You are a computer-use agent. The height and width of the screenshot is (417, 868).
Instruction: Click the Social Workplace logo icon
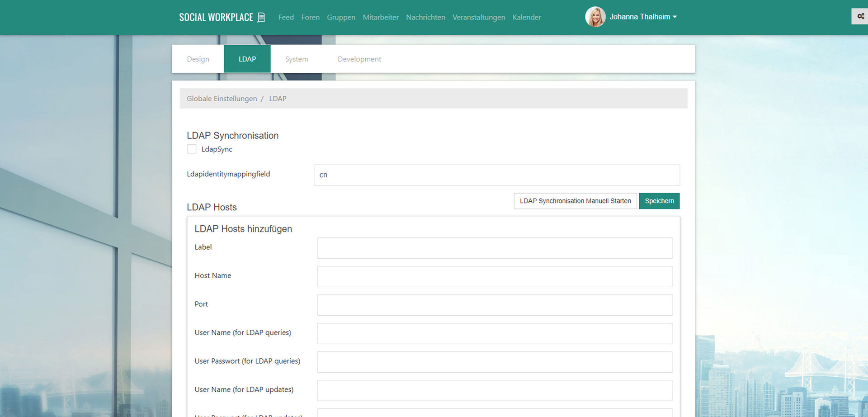click(x=261, y=17)
